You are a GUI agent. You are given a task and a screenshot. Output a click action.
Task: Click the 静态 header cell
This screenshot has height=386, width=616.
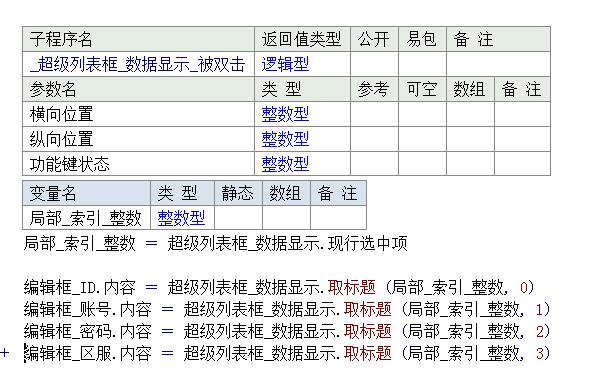coord(238,193)
